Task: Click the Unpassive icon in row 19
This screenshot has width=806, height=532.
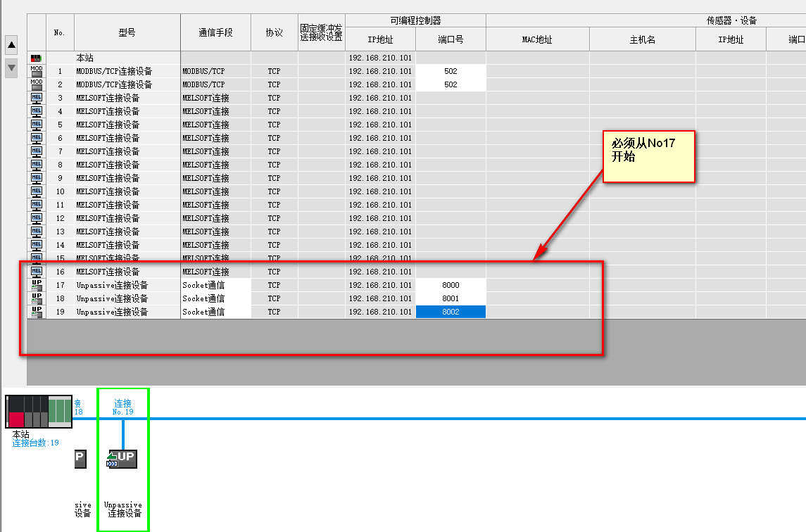Action: coord(37,312)
